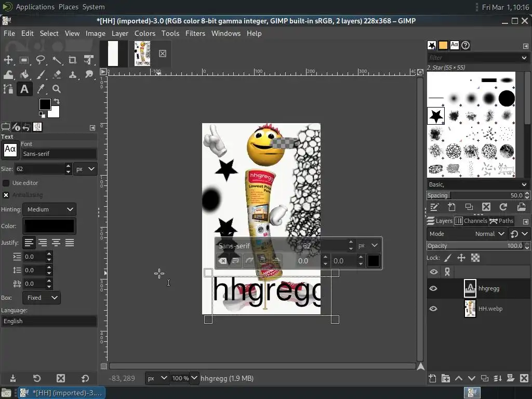Open the Tools menu

(170, 33)
